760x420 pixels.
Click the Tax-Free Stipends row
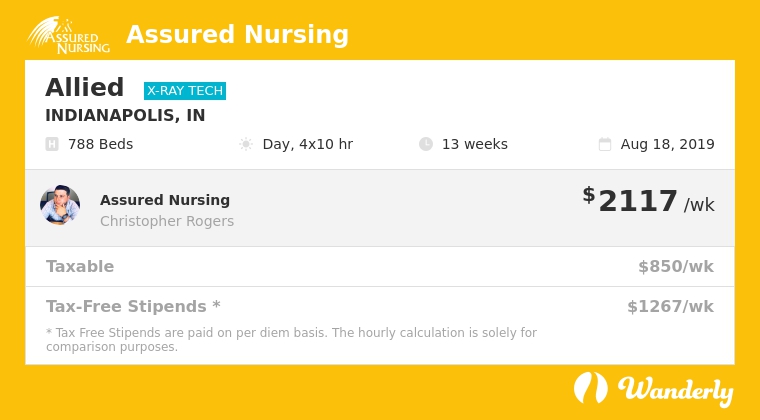pos(380,306)
